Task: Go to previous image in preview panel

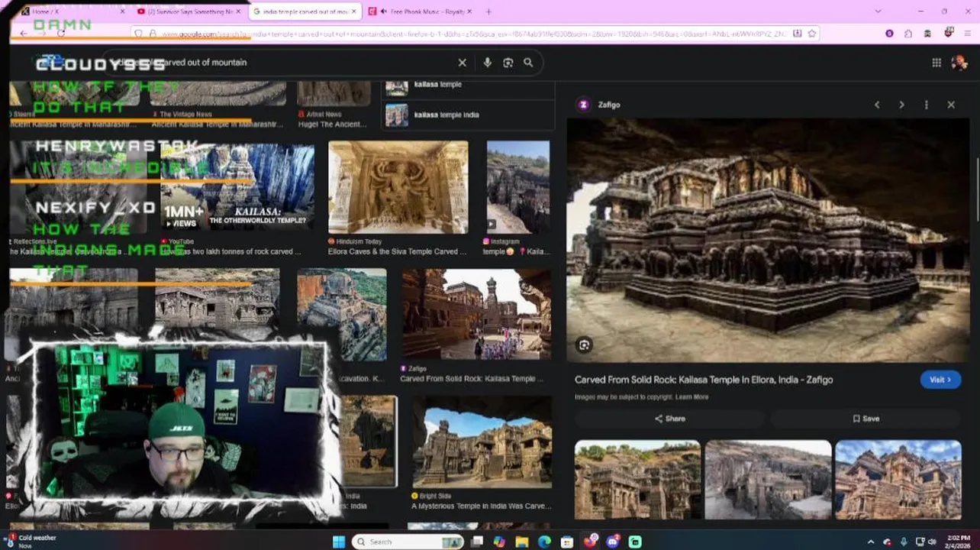Action: (877, 105)
